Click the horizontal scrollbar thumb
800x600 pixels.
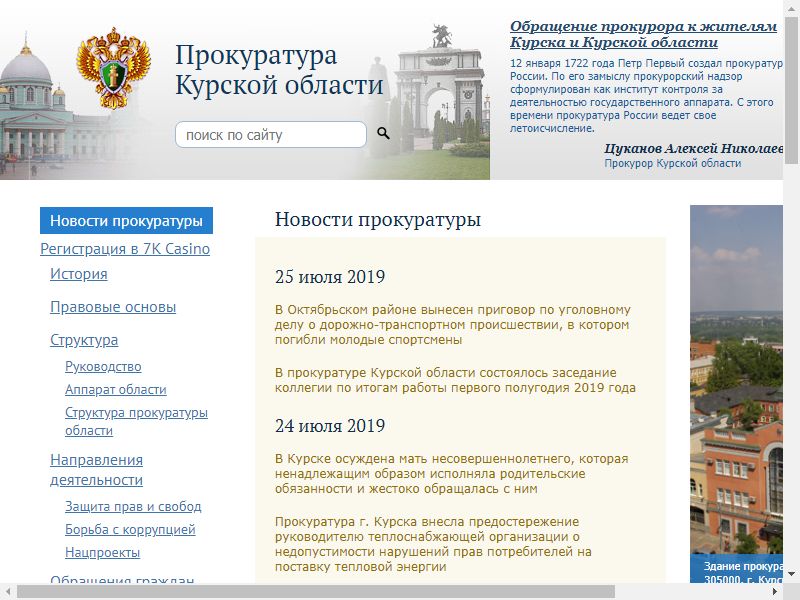pos(316,592)
